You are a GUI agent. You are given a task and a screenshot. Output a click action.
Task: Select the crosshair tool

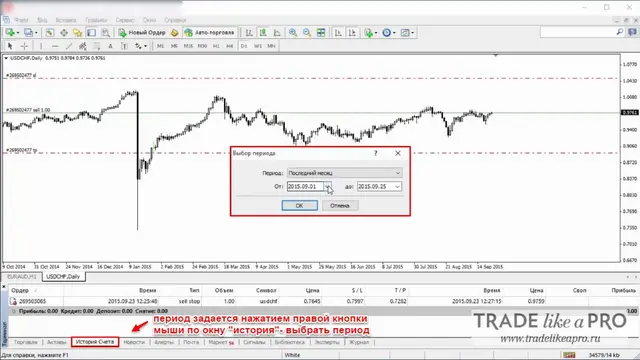24,46
